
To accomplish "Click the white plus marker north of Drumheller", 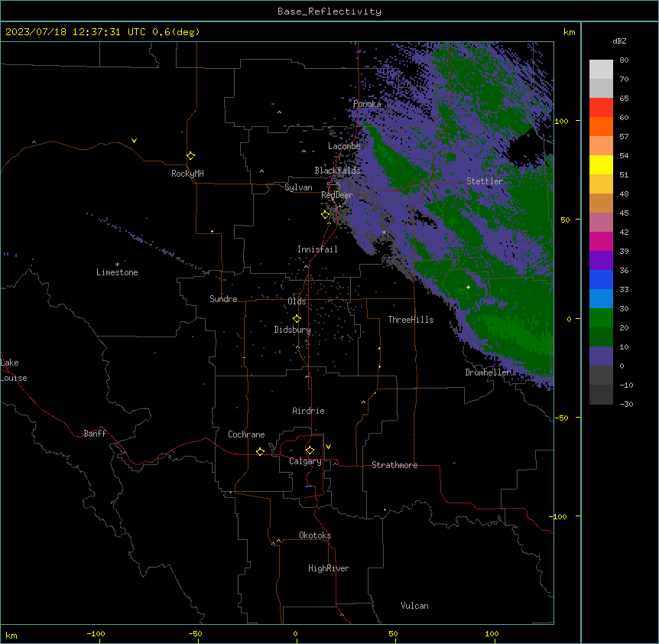I will pyautogui.click(x=468, y=287).
